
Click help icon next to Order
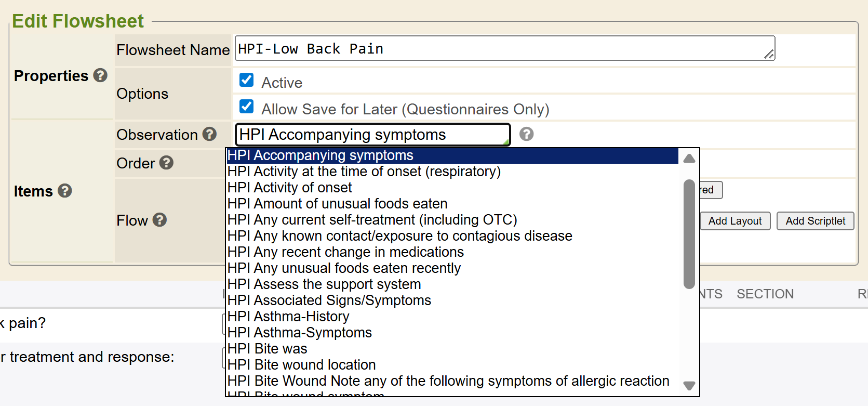(x=166, y=163)
